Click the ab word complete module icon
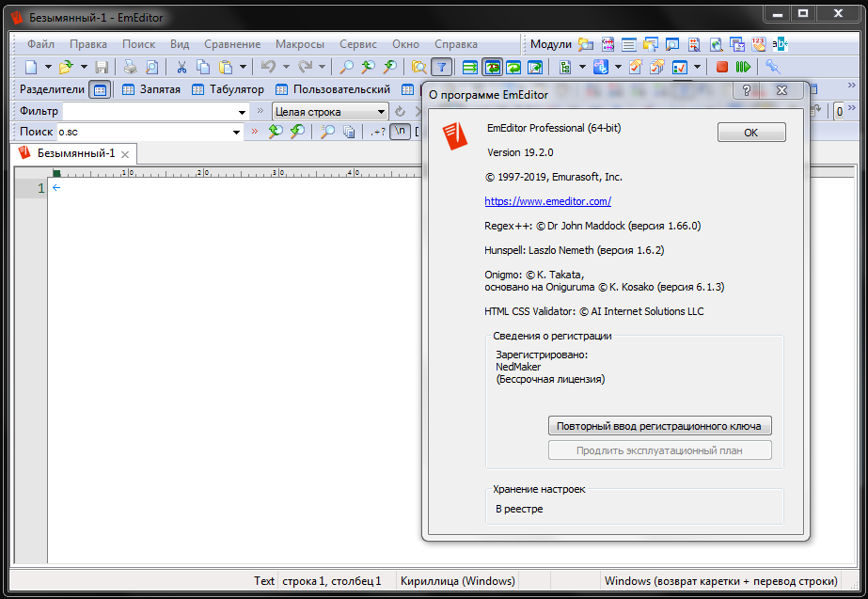 pos(780,44)
